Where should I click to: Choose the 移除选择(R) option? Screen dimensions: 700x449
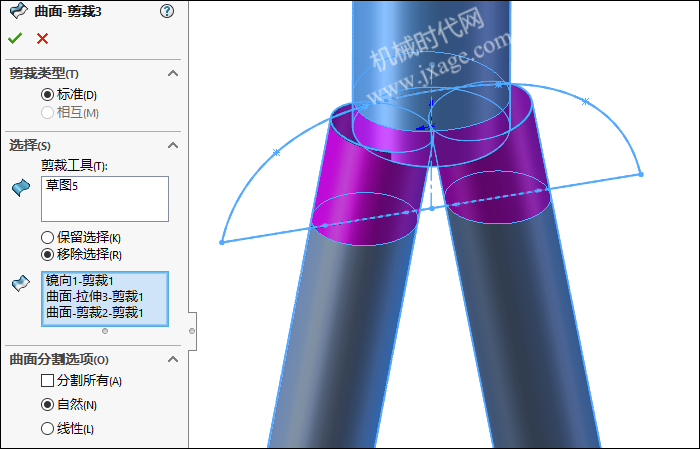pyautogui.click(x=47, y=254)
